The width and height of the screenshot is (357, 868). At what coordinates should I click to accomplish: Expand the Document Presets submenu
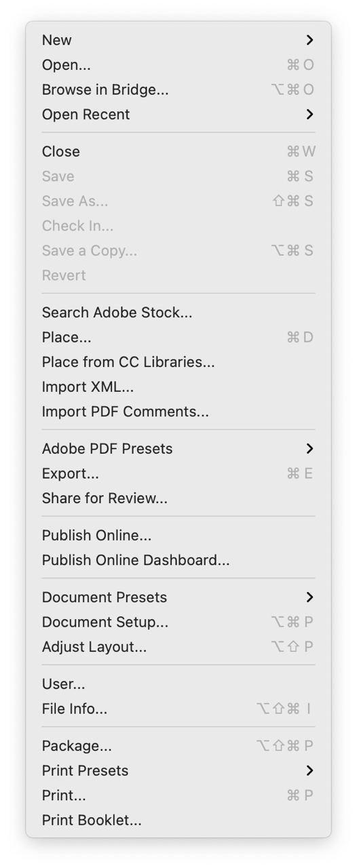tap(178, 597)
